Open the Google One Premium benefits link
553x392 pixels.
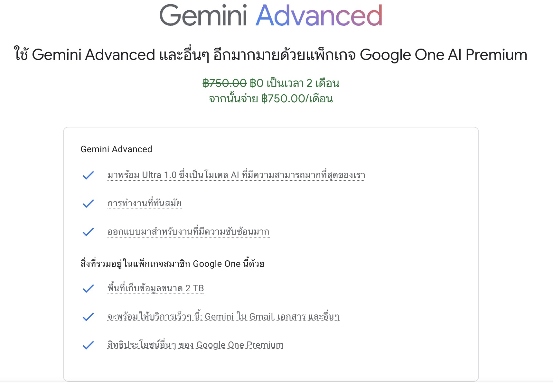coord(195,345)
